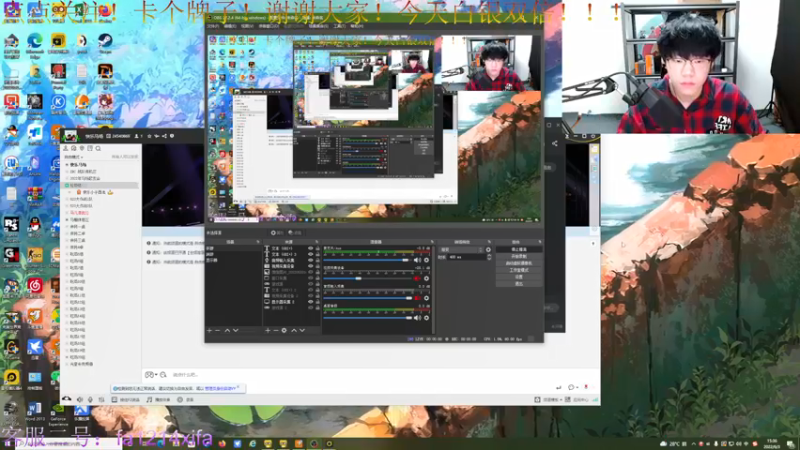Open View menu in OBS menu bar
Image resolution: width=800 pixels, height=450 pixels.
[247, 26]
